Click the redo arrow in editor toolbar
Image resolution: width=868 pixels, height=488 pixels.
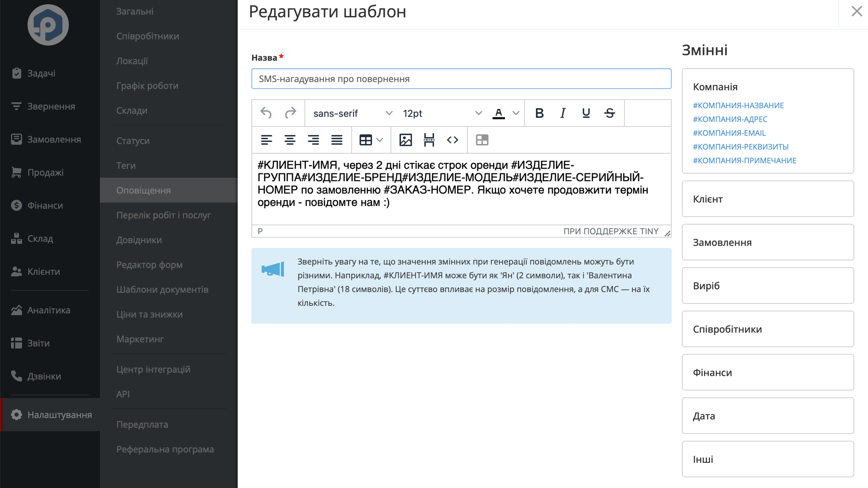point(290,113)
